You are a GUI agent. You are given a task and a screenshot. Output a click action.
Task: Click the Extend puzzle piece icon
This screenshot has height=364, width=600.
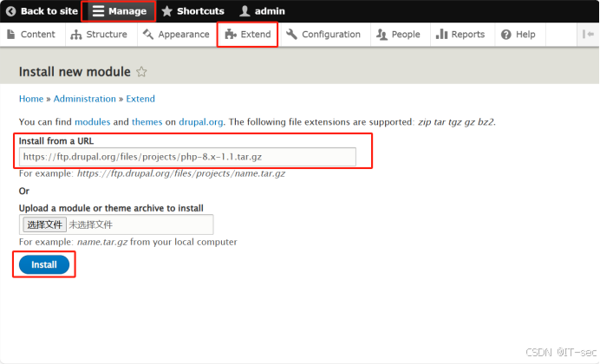coord(231,35)
